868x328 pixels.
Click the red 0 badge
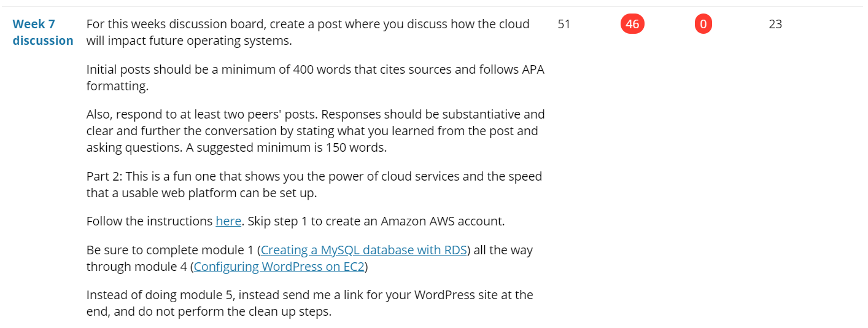tap(703, 25)
